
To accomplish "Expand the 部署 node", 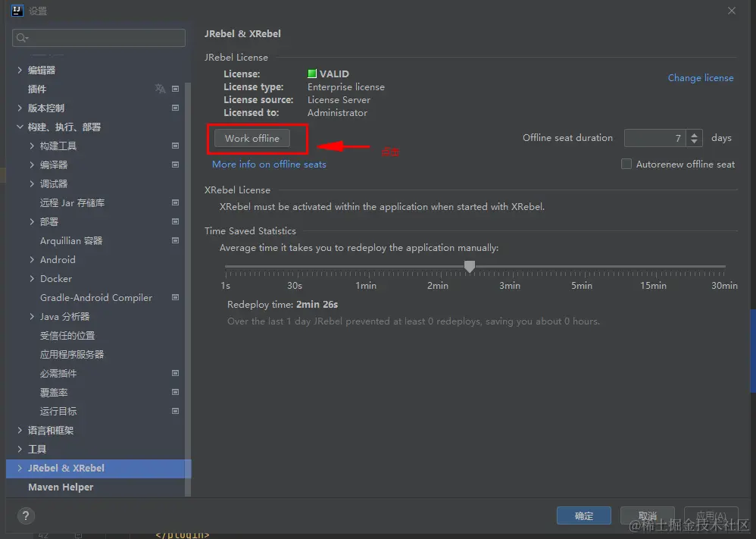I will pyautogui.click(x=32, y=221).
